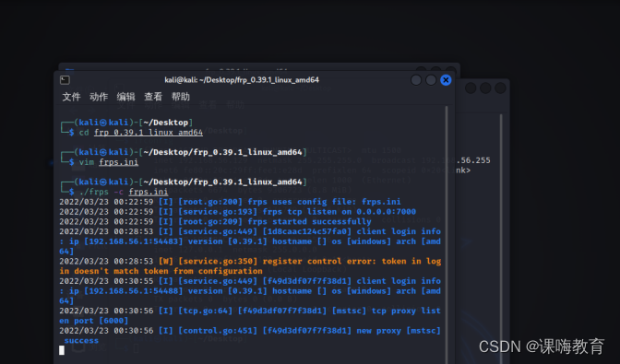The image size is (620, 364).
Task: Click the 'port [6000]' text
Action: click(101, 321)
